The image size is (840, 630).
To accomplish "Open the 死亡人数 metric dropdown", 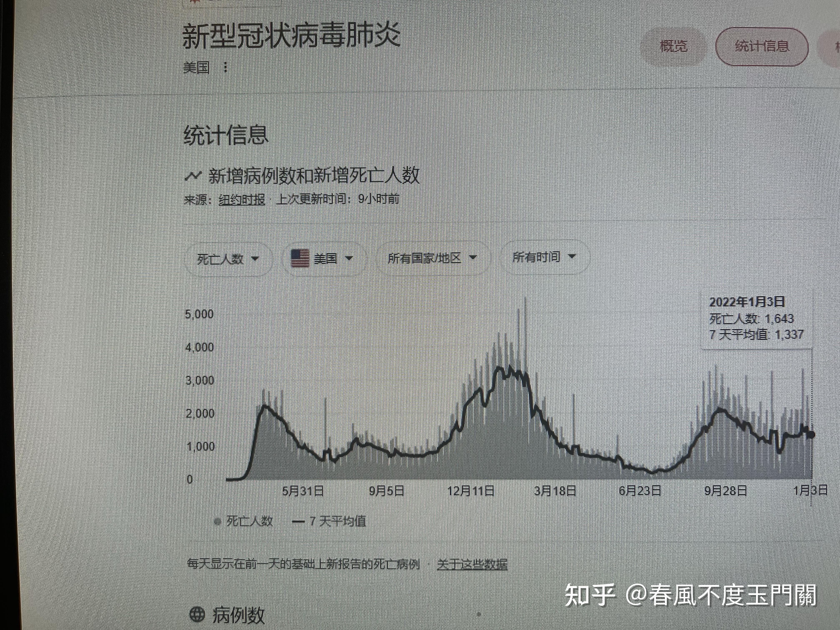I will (228, 259).
